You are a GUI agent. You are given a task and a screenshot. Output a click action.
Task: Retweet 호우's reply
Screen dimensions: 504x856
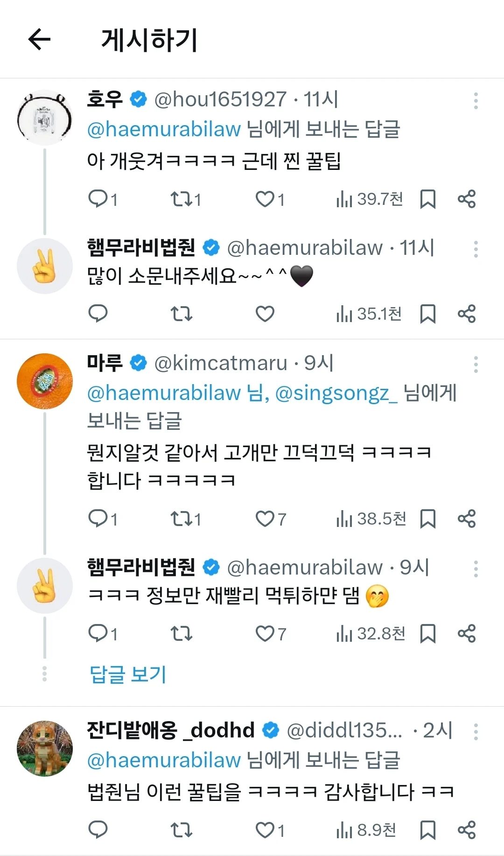click(x=181, y=199)
